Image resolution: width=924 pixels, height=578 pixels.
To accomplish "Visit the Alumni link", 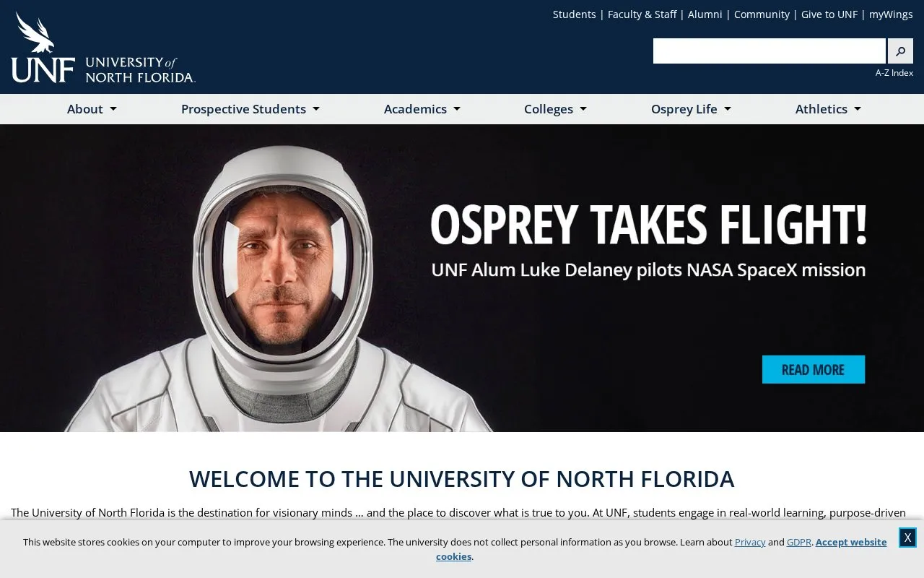I will click(x=705, y=14).
